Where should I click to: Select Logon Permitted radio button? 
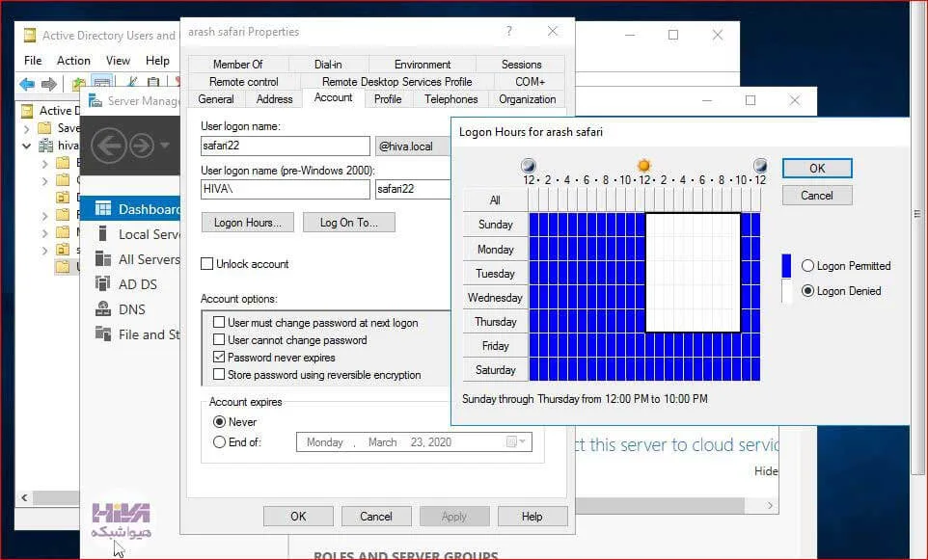tap(807, 265)
